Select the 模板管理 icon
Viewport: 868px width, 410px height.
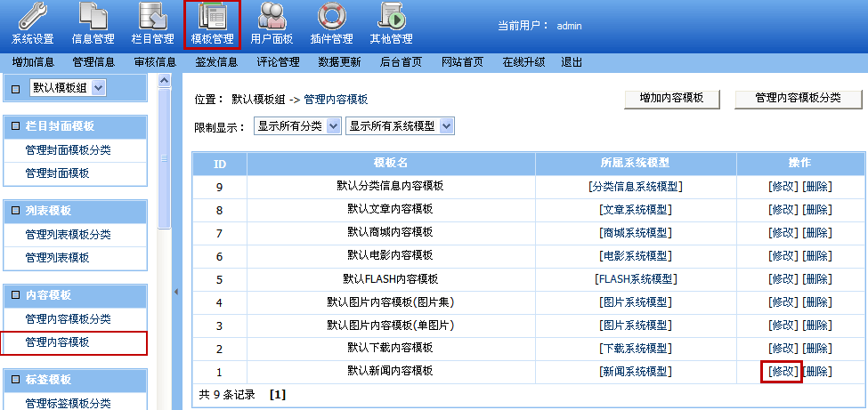(x=212, y=17)
